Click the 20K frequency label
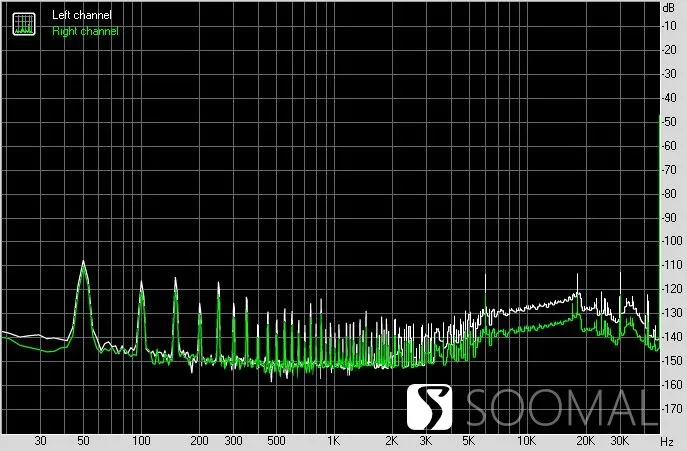Screen dimensions: 687x451 point(585,441)
